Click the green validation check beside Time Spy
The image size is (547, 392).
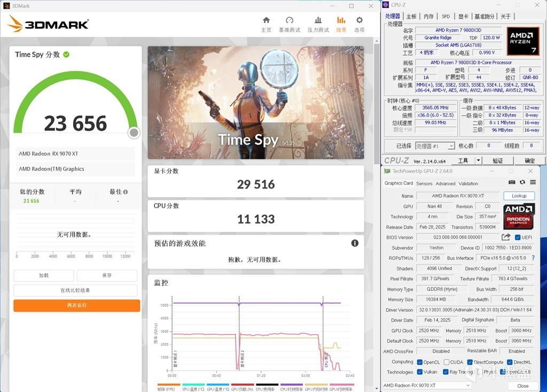point(66,54)
